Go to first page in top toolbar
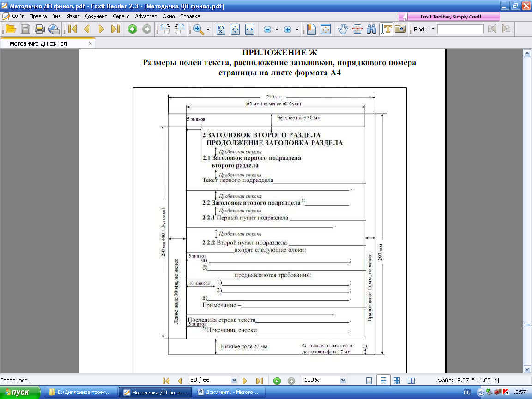This screenshot has width=532, height=399. pos(72,30)
